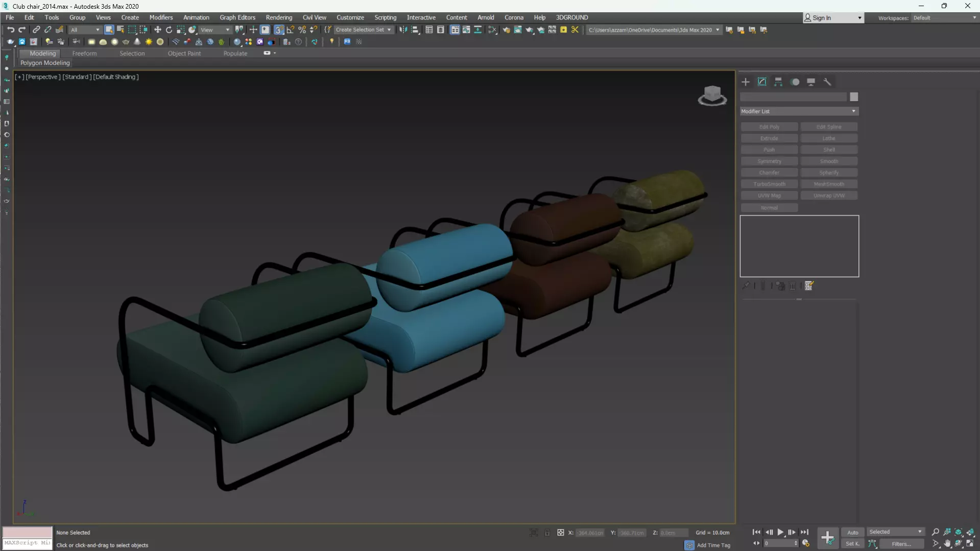Toggle Isolate Selection icon in status bar
The image size is (980, 551).
pos(534,533)
